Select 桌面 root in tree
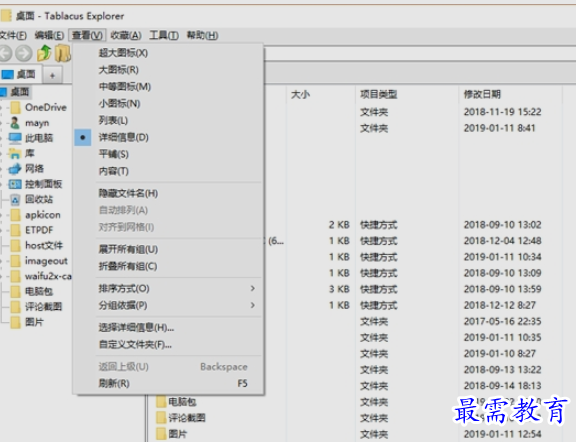The height and width of the screenshot is (442, 576). pyautogui.click(x=20, y=92)
